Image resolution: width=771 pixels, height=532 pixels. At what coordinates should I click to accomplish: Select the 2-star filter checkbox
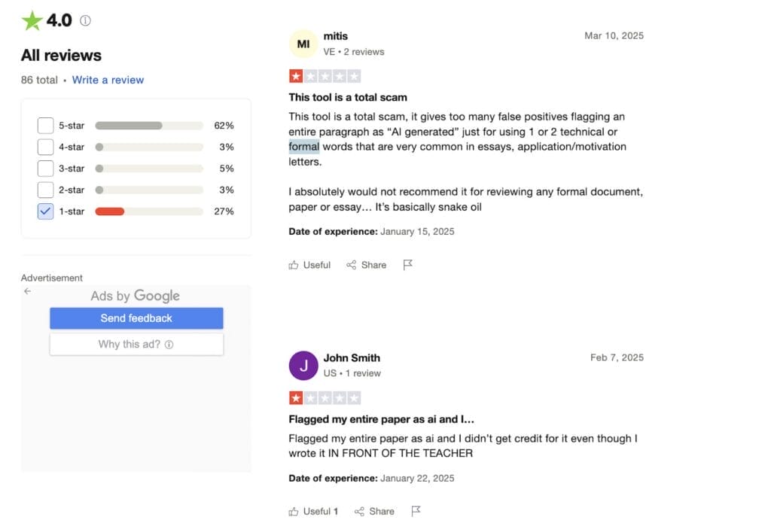(x=45, y=190)
